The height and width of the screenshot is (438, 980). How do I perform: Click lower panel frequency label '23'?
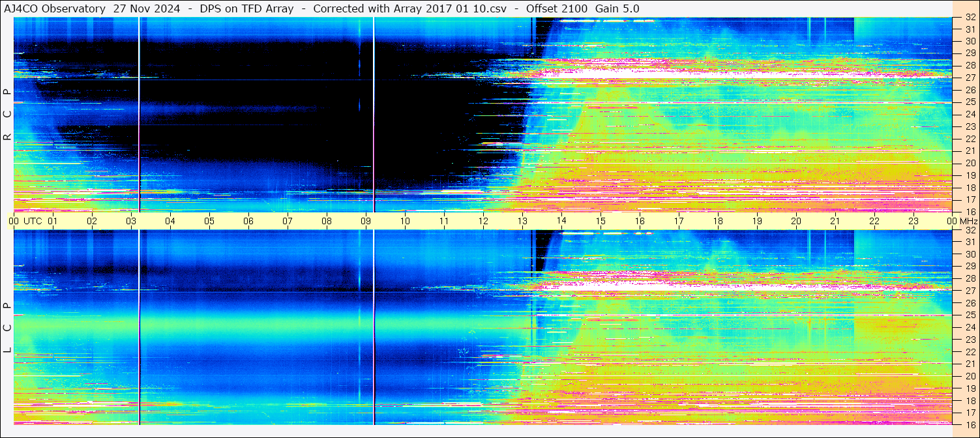pos(970,340)
